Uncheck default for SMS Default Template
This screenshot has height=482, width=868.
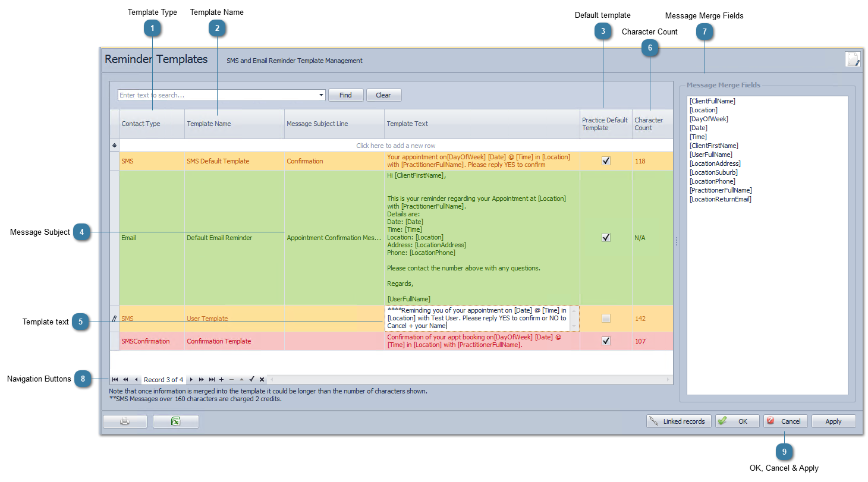tap(606, 161)
